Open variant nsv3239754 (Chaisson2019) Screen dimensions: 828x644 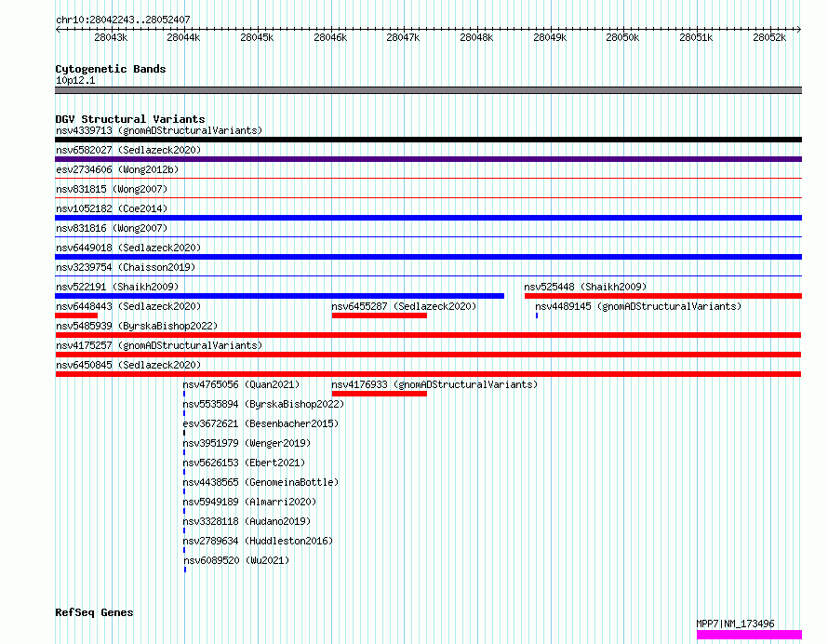[x=126, y=267]
